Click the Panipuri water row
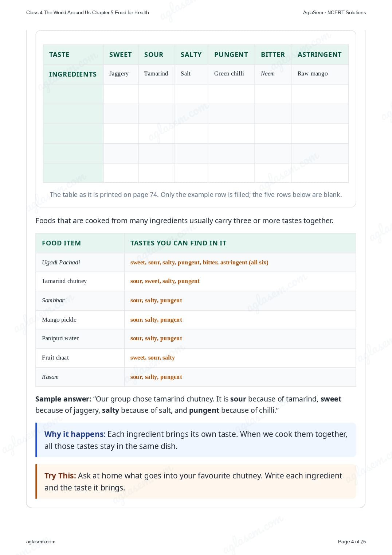The width and height of the screenshot is (392, 555). [196, 339]
